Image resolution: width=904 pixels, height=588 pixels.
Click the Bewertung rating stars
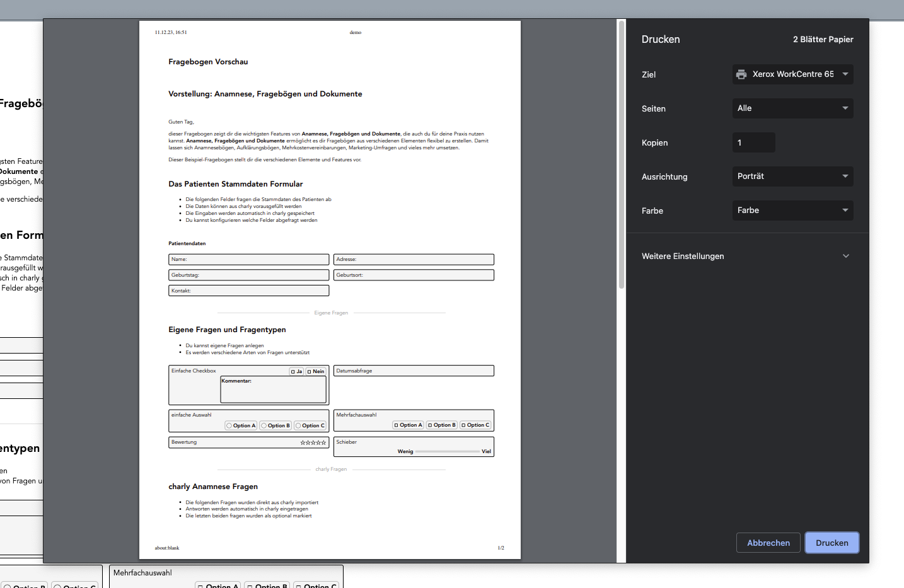pyautogui.click(x=313, y=443)
